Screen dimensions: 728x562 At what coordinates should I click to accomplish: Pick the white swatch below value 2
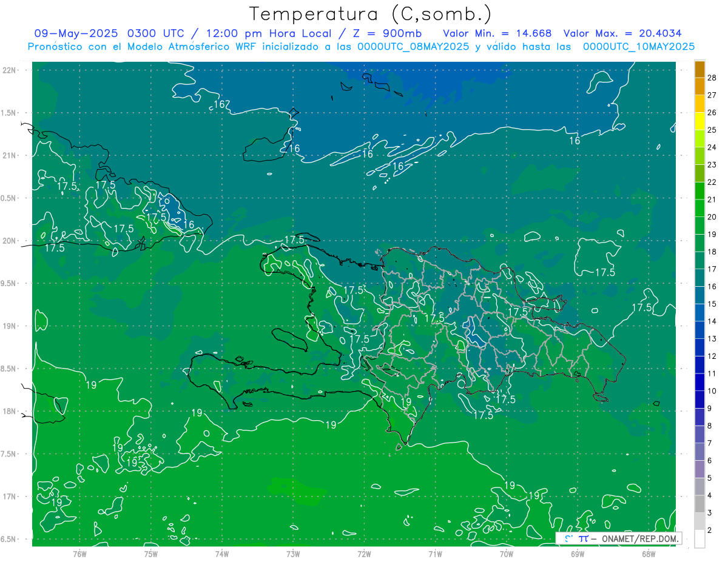(699, 538)
